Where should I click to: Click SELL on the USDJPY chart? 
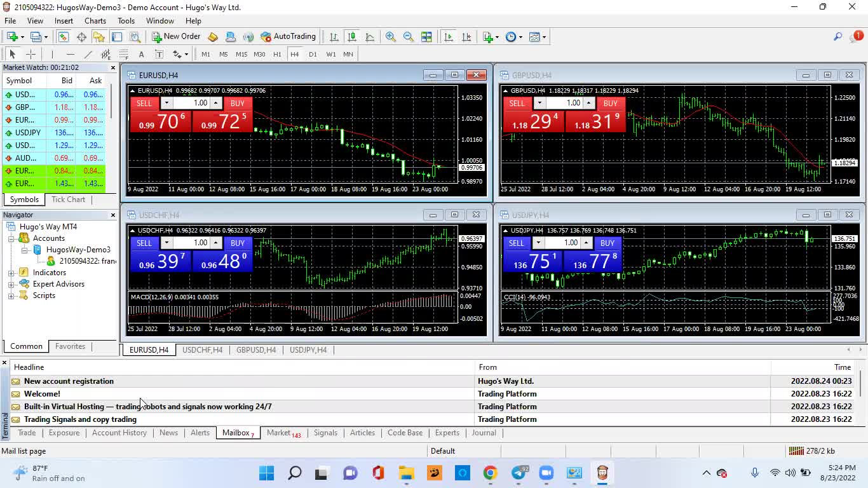tap(517, 243)
